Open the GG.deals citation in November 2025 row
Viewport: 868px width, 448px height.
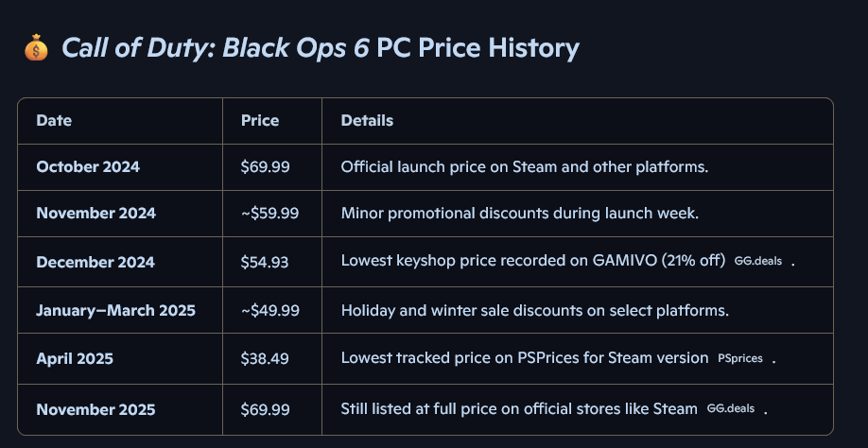[730, 408]
